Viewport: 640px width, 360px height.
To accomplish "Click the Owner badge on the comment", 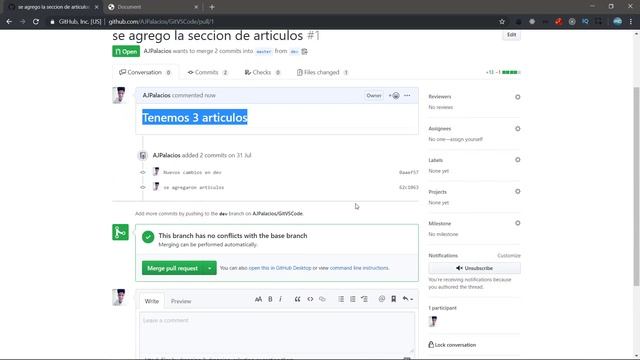I will 374,96.
